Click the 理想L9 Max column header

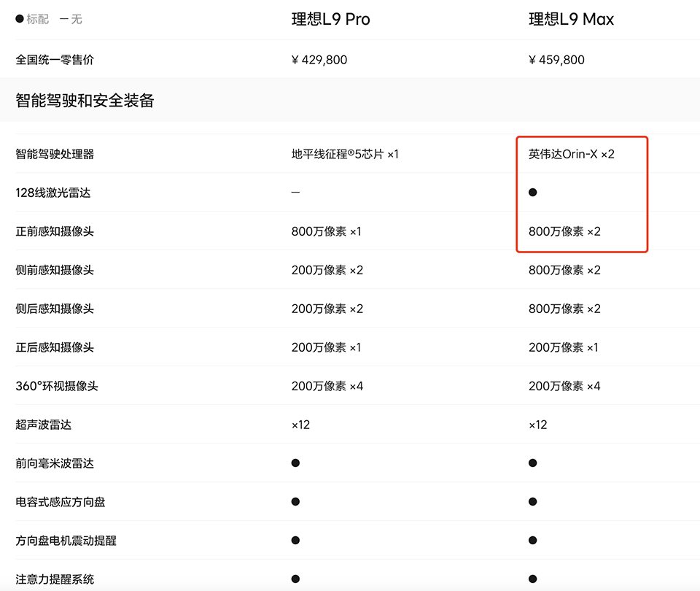(572, 19)
